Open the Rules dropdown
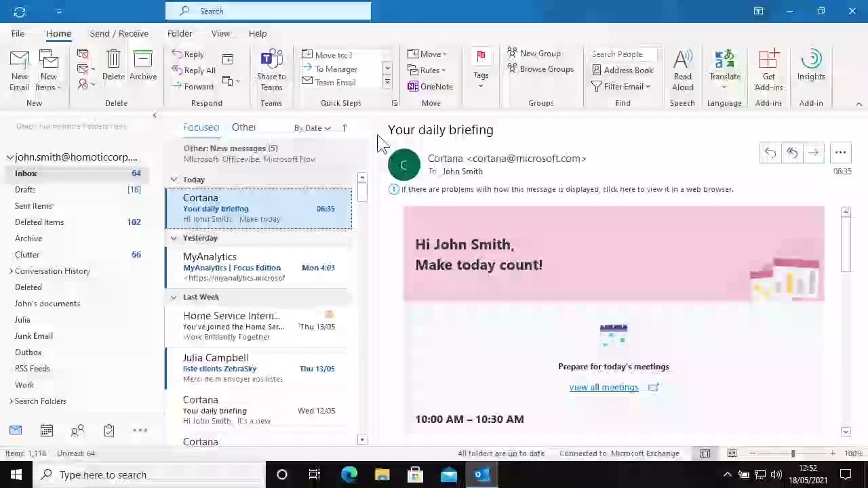 click(427, 70)
